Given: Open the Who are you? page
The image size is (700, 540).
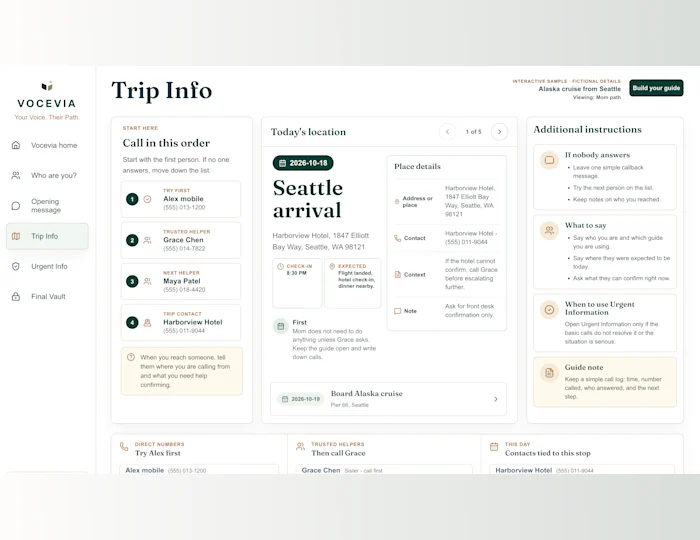Looking at the screenshot, I should [x=47, y=175].
